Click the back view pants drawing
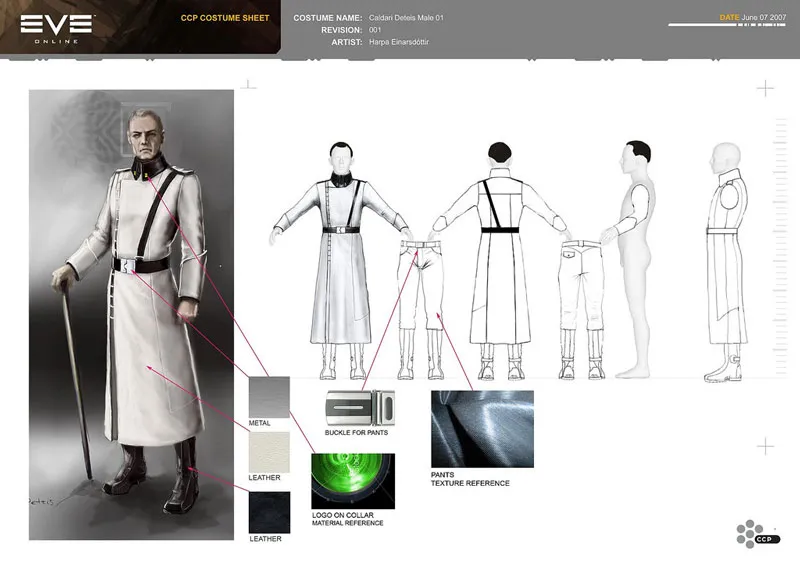 582,310
